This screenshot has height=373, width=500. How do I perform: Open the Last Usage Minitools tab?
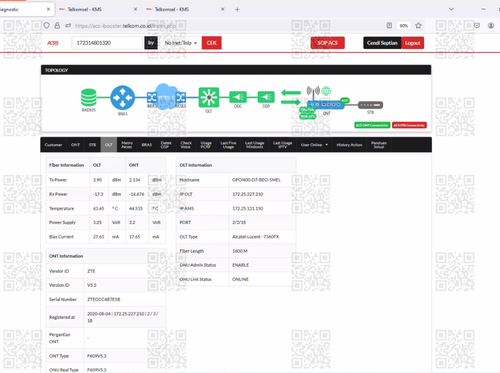coord(255,145)
